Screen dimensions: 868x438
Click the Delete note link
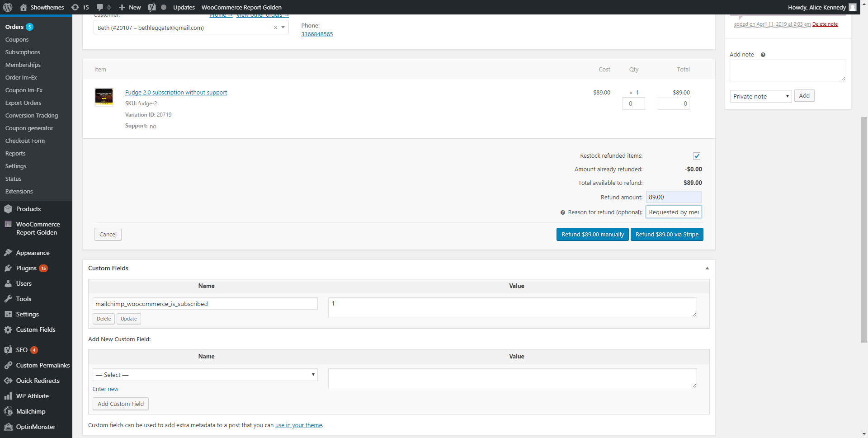[825, 24]
